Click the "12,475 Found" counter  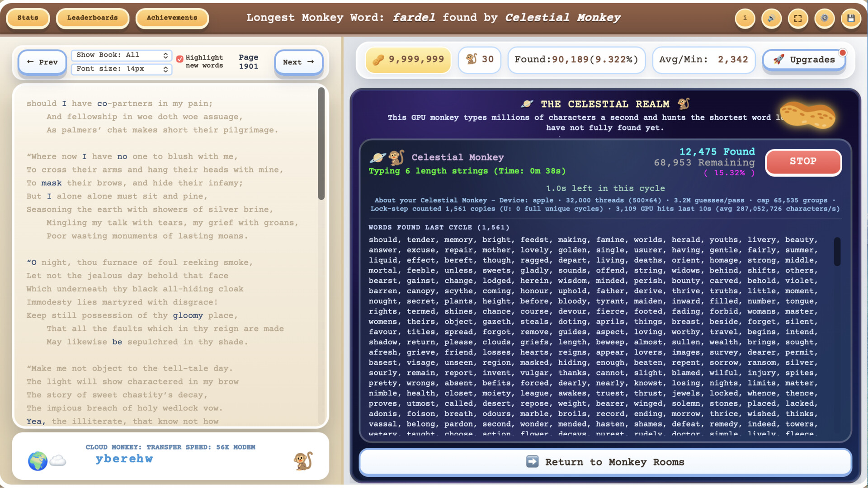717,152
